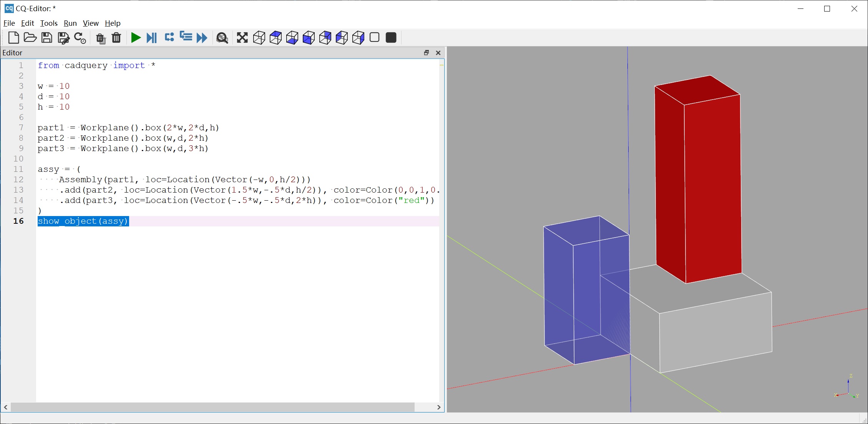Switch to top view using the view cube
Image resolution: width=868 pixels, height=424 pixels.
275,37
